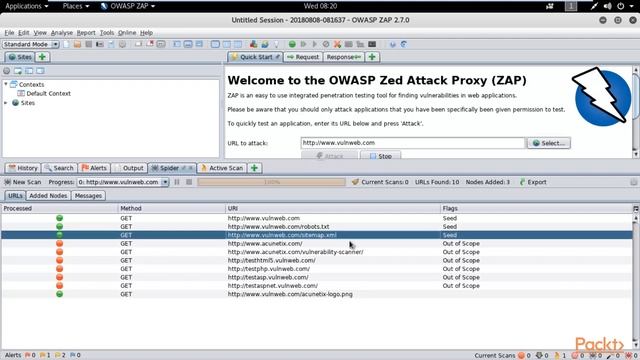
Task: Add a new tab beside Sites
Action: pos(42,57)
